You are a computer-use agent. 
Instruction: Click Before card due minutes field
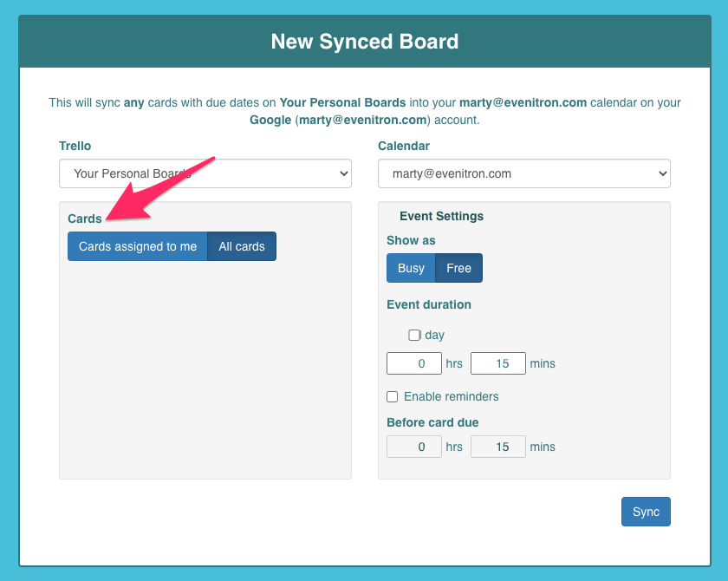point(498,447)
